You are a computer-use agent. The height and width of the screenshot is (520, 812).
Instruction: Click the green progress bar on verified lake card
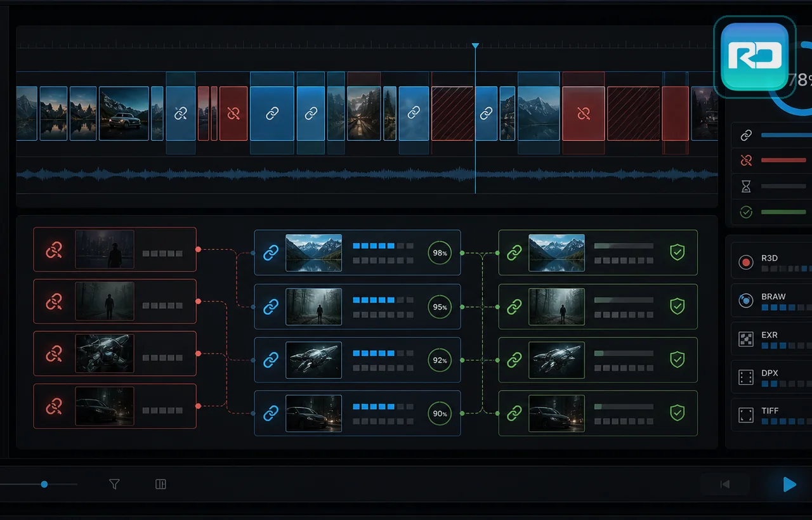pyautogui.click(x=624, y=245)
